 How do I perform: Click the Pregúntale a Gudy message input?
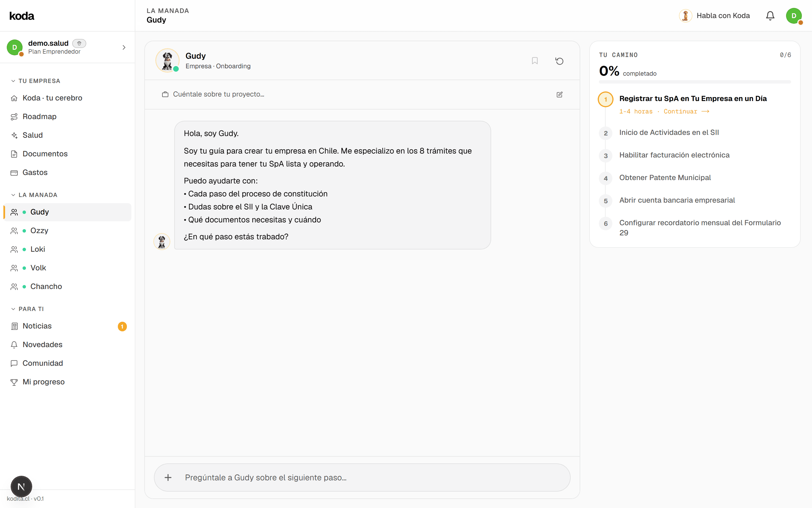tap(362, 478)
